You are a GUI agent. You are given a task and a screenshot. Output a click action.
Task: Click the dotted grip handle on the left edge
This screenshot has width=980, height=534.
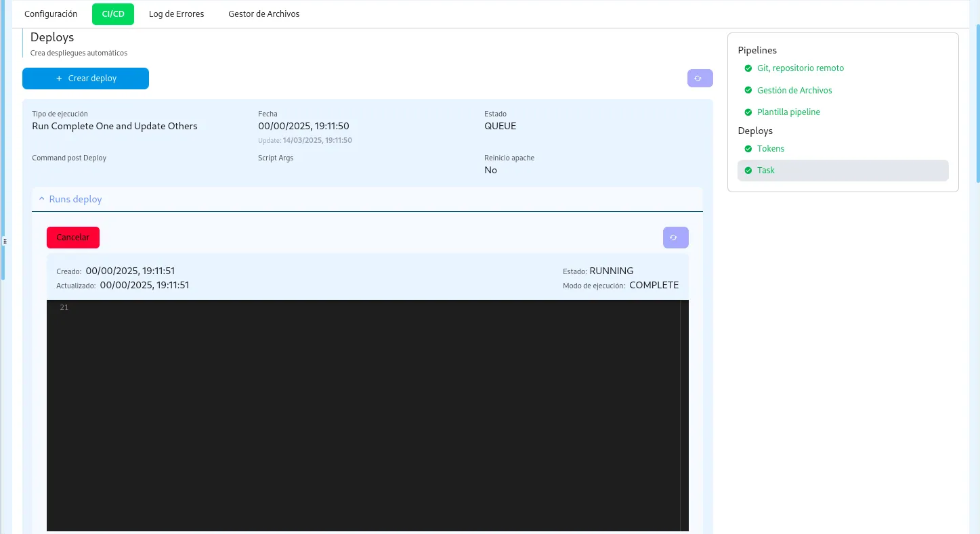5,241
